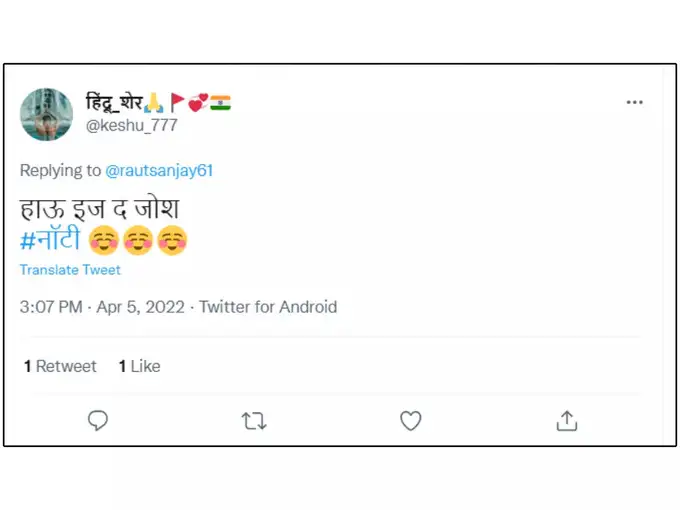Click the tweet text हाऊ इज द जोश
680x510 pixels.
99,210
